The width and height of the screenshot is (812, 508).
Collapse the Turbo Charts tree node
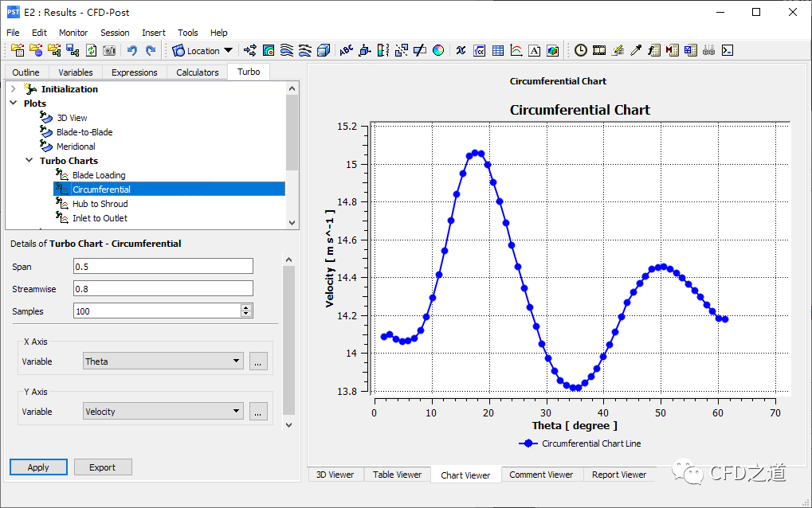point(29,161)
